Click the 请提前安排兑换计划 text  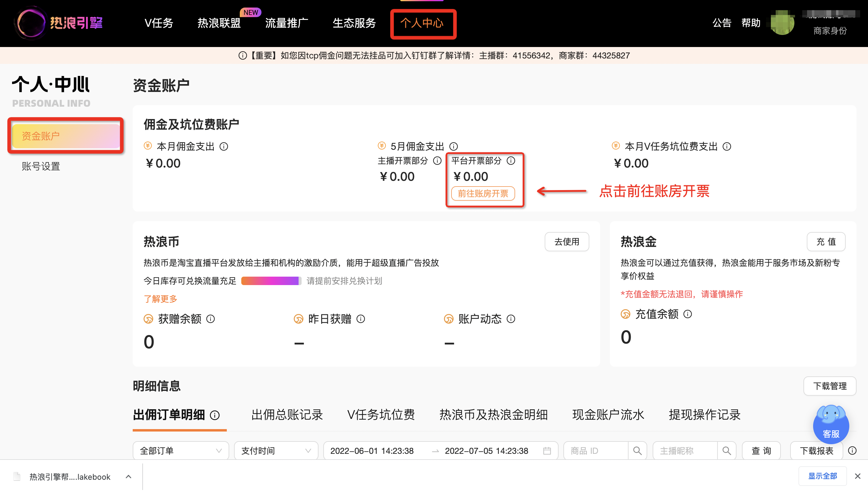point(344,281)
